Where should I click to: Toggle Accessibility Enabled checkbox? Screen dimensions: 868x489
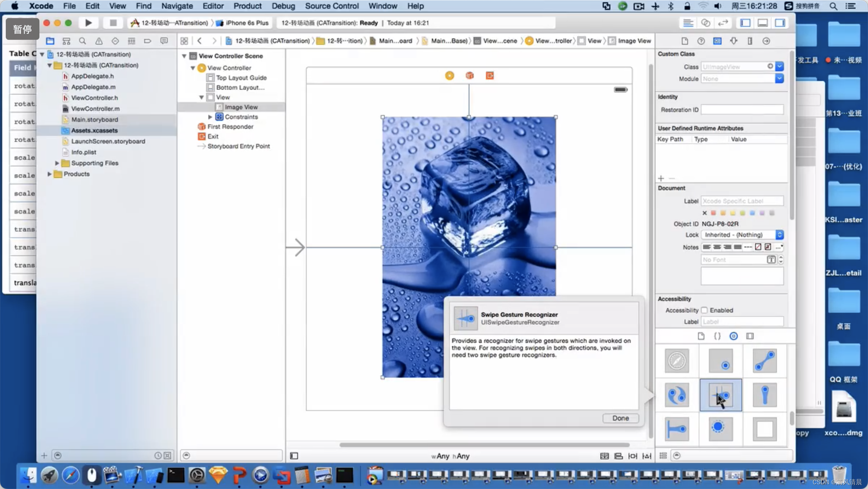704,310
